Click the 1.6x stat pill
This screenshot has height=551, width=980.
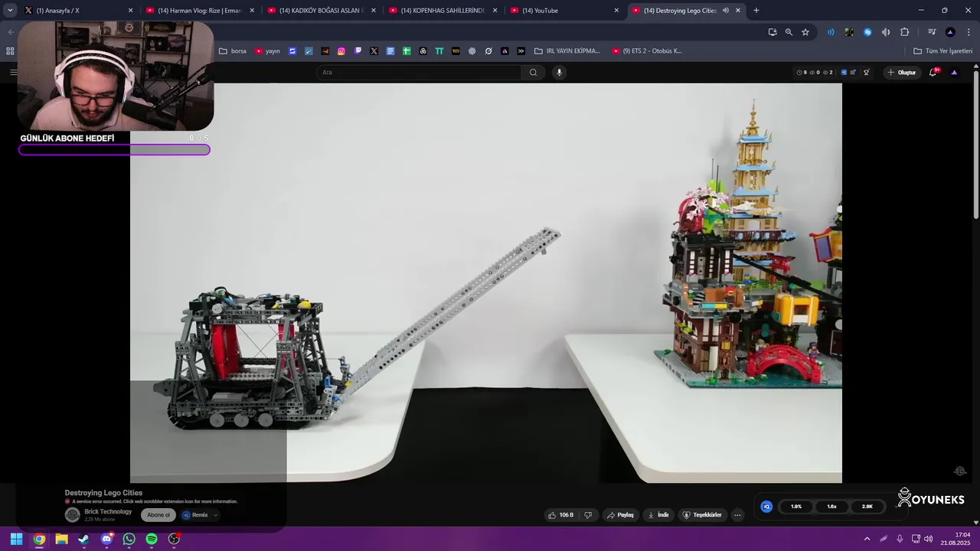click(831, 507)
